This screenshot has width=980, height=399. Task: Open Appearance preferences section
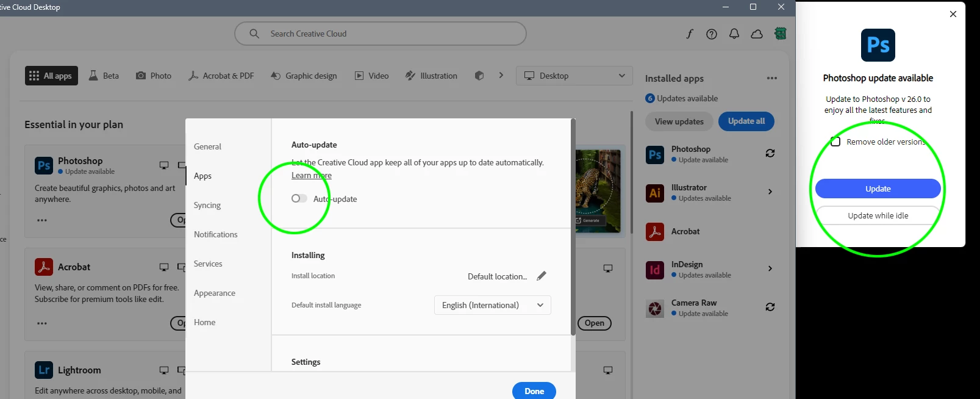tap(214, 293)
